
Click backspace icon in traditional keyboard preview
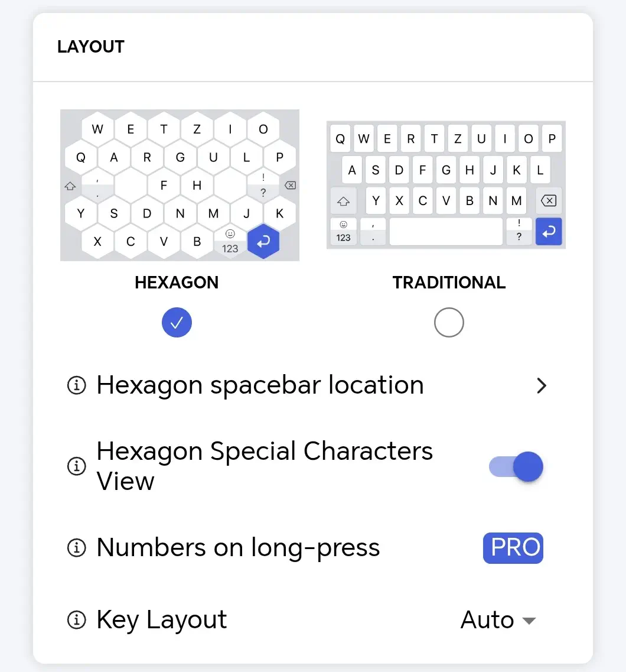pos(549,200)
